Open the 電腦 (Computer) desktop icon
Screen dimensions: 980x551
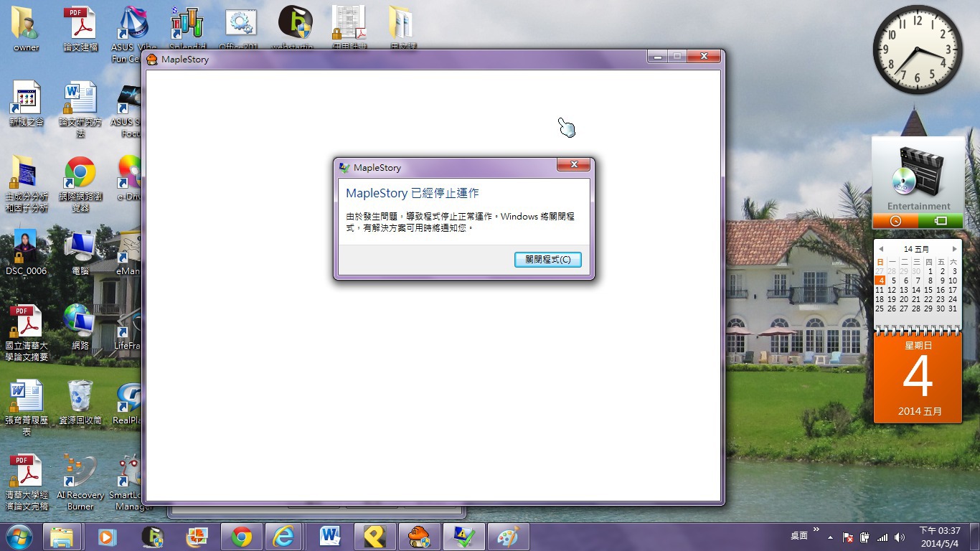(80, 253)
